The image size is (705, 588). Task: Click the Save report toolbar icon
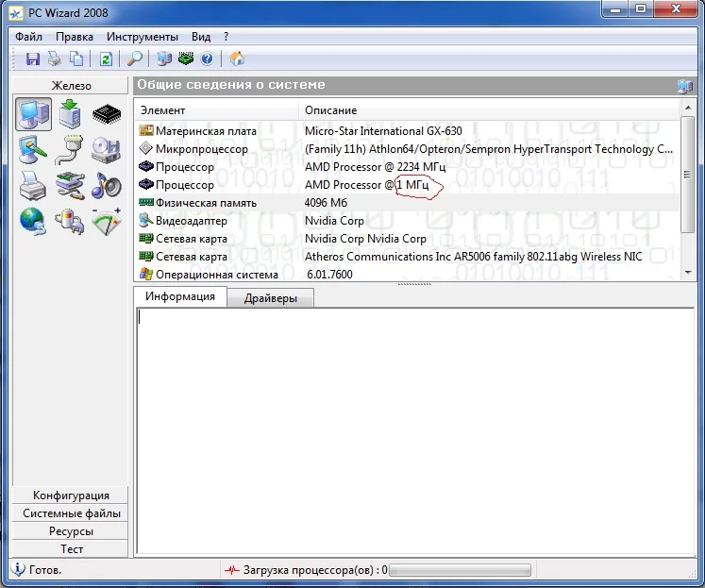pyautogui.click(x=33, y=59)
